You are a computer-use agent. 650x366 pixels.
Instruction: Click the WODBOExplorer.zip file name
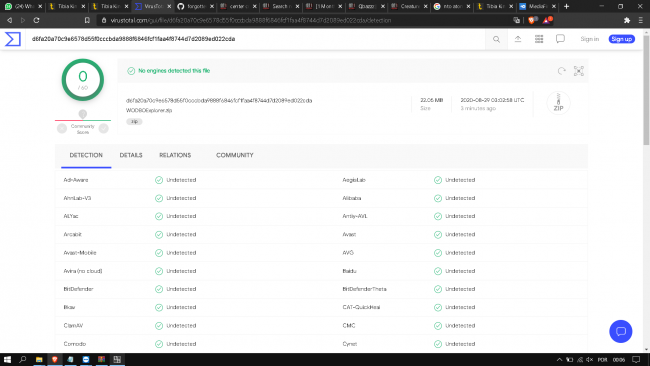(149, 110)
